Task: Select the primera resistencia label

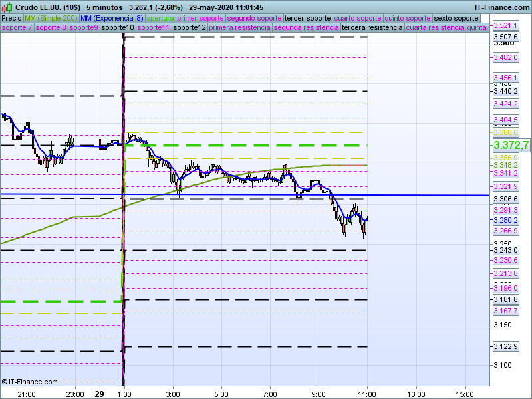Action: [239, 27]
